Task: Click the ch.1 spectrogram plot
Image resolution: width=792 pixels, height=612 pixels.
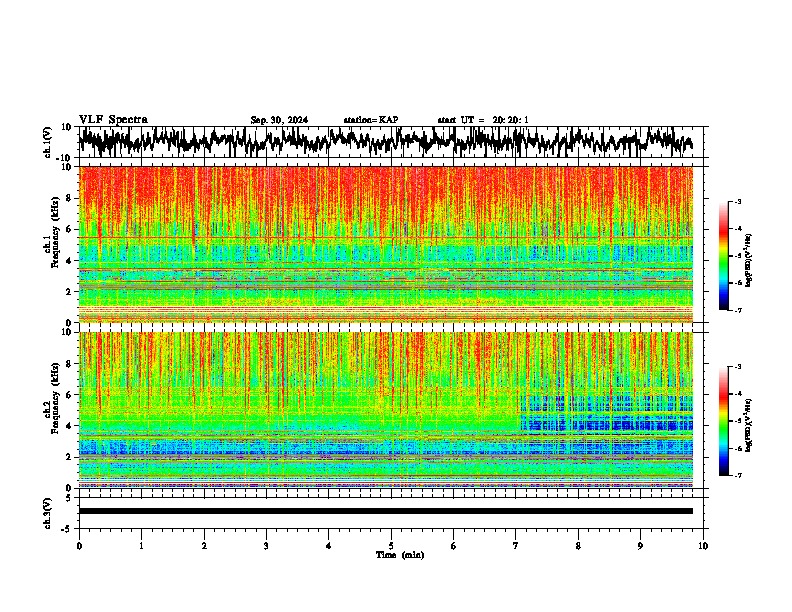Action: (386, 244)
